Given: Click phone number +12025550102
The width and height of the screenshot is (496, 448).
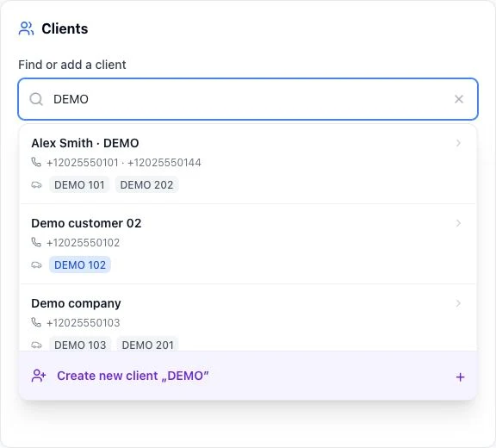Looking at the screenshot, I should pyautogui.click(x=84, y=243).
